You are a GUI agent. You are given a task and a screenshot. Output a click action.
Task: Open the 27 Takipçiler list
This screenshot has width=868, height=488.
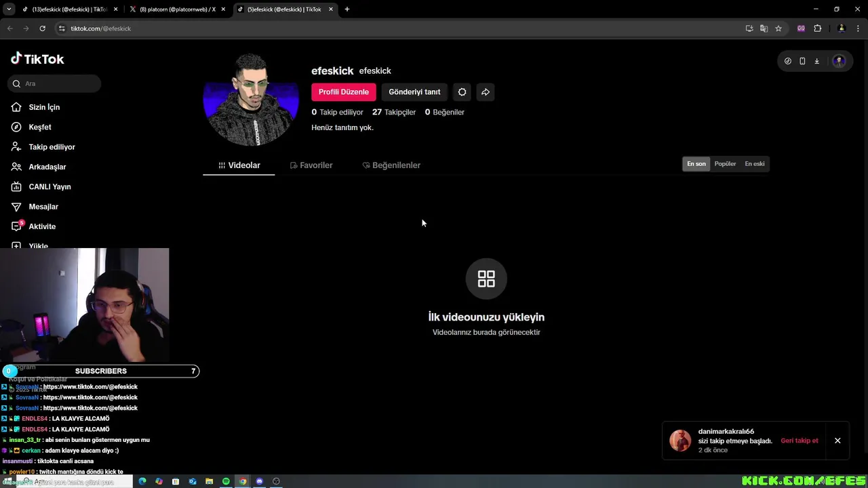point(394,112)
